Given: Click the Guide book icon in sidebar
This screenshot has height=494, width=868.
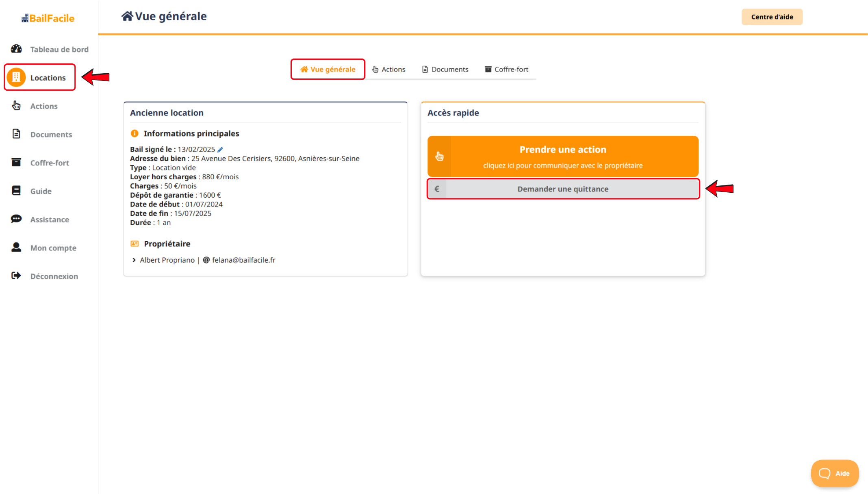Looking at the screenshot, I should (16, 191).
